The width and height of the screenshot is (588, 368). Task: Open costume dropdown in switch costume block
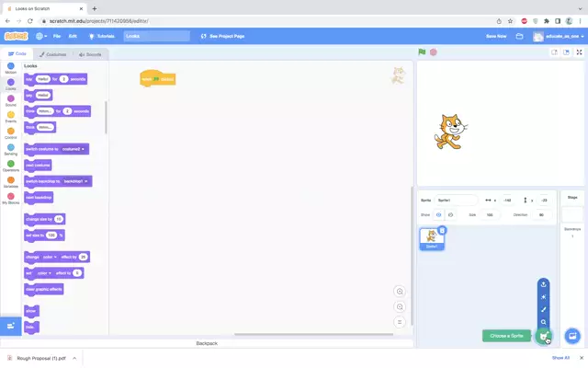click(73, 149)
